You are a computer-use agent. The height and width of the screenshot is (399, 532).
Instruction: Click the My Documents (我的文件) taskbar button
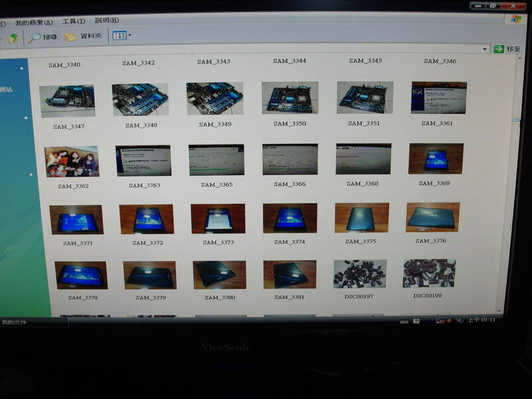tap(27, 323)
